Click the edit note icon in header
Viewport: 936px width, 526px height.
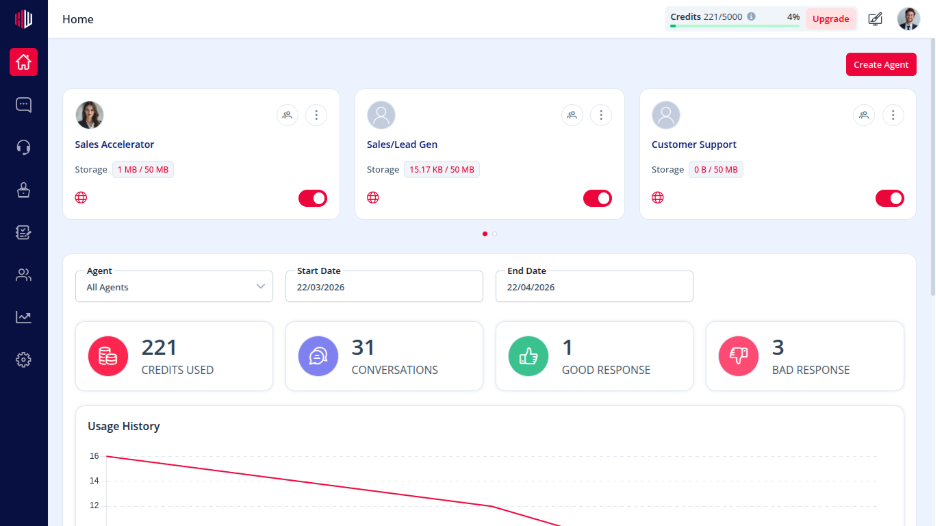tap(875, 19)
